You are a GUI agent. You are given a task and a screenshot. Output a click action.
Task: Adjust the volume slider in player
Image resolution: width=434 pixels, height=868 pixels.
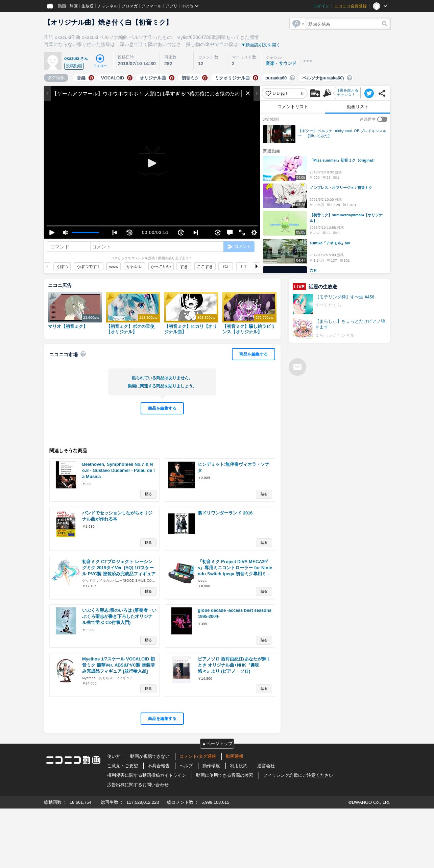pos(85,233)
